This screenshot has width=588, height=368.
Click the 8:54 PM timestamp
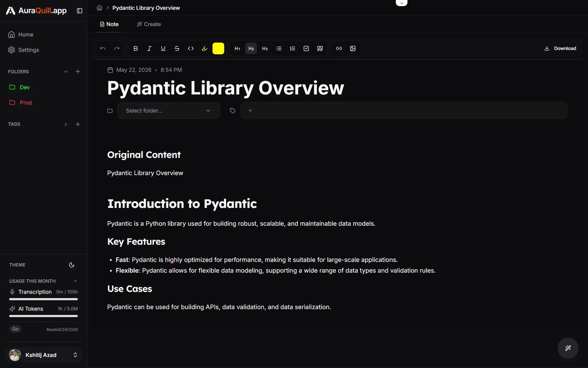(x=171, y=70)
